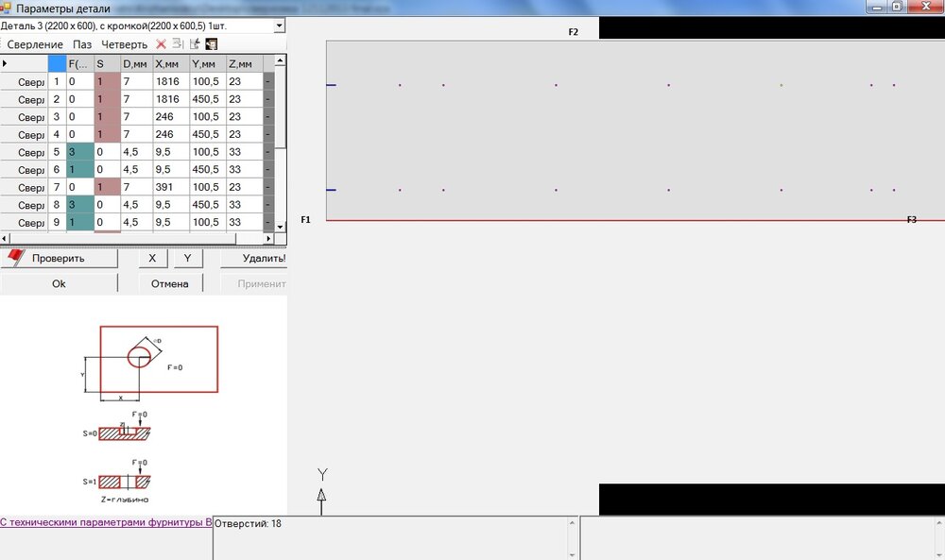Open the furniture technical parameters link
Screen dimensions: 945x560
106,522
